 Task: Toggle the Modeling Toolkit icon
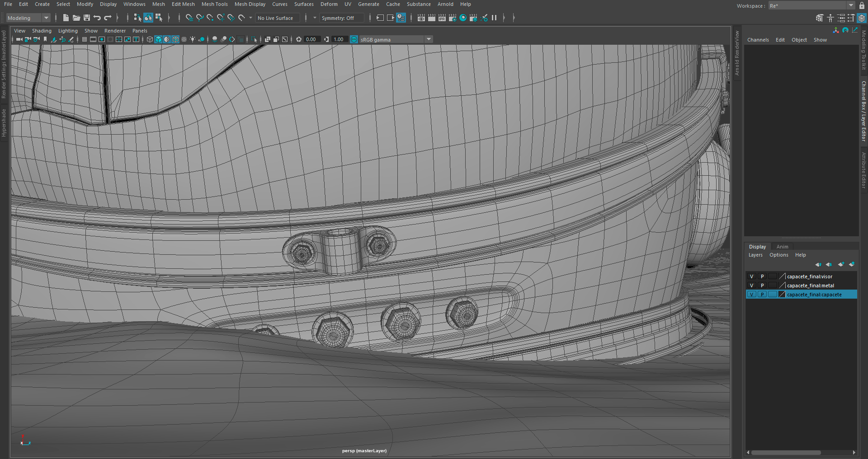pos(820,18)
